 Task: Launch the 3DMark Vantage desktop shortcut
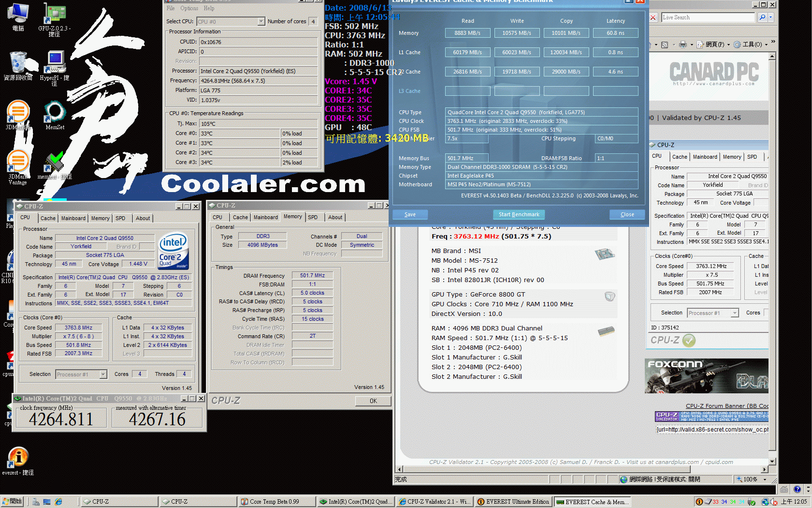click(x=18, y=168)
